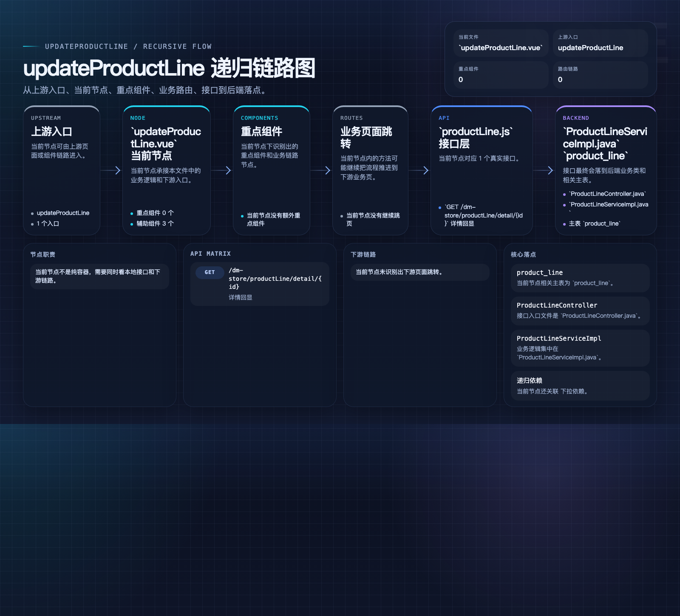Click the API MATRIX panel heading
The height and width of the screenshot is (616, 680).
pos(210,254)
